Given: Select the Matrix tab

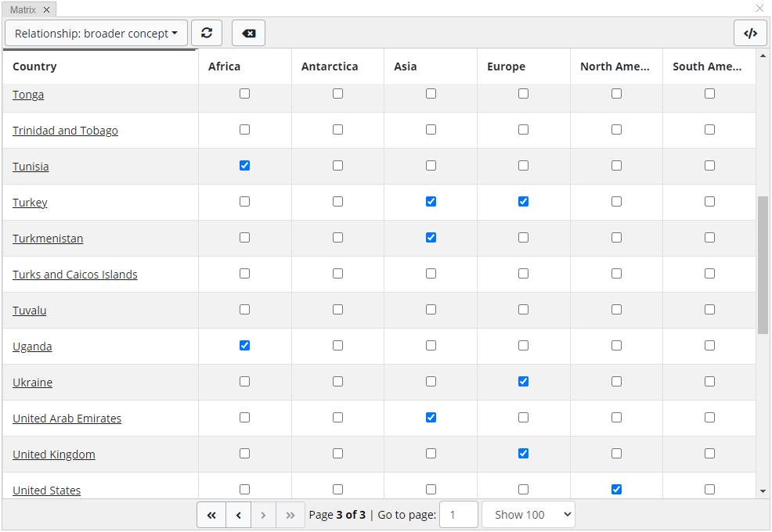Looking at the screenshot, I should point(23,9).
